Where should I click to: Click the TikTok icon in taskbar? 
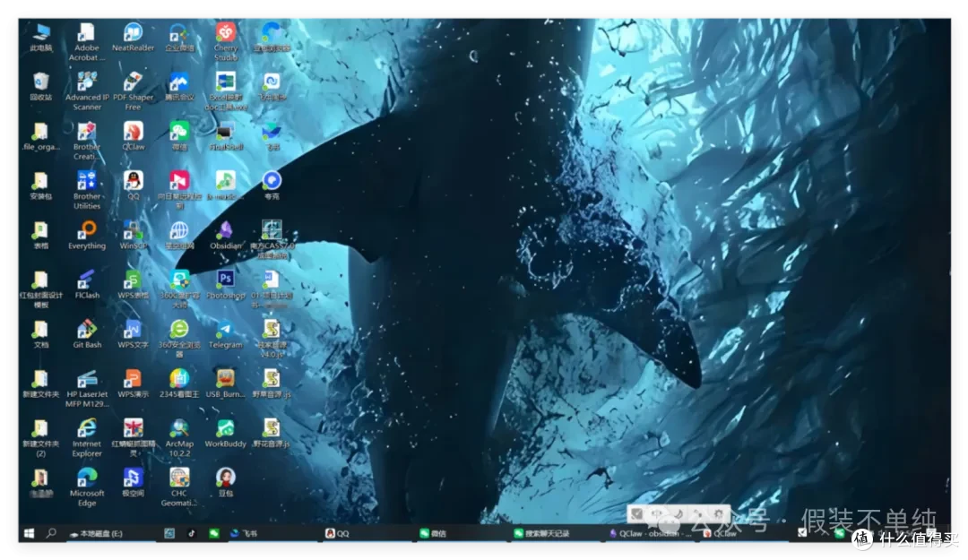tap(192, 533)
